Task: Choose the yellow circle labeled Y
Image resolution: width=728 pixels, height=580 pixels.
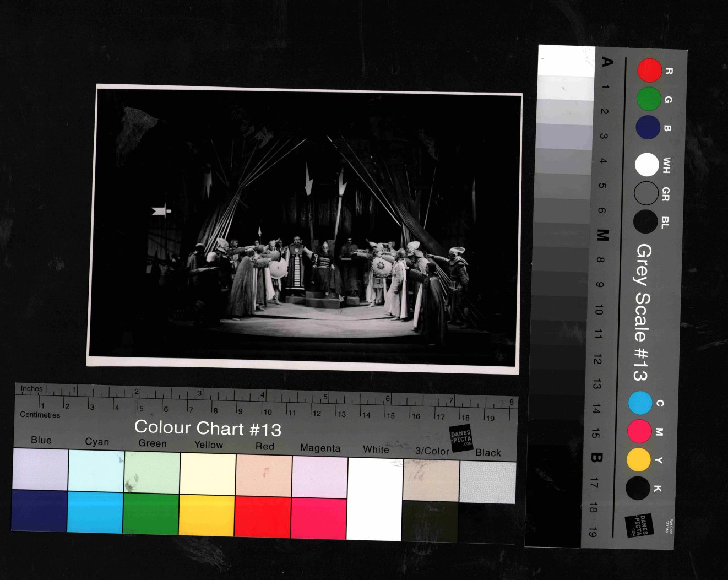Action: [x=639, y=460]
